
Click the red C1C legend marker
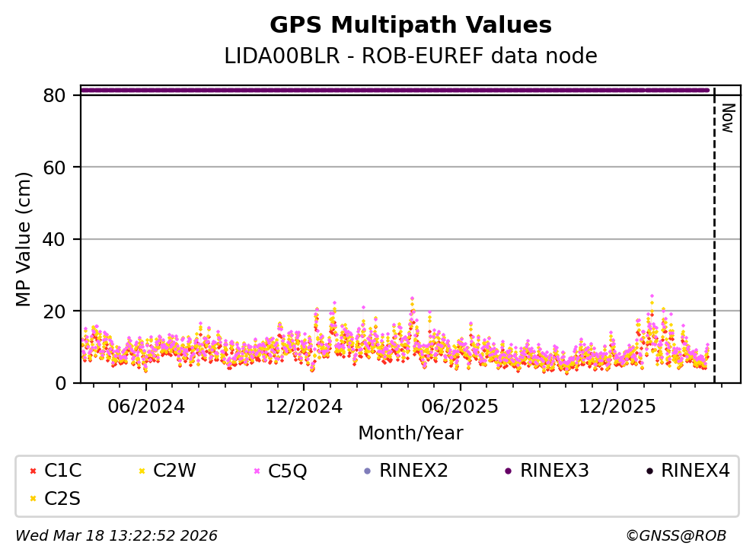31,471
